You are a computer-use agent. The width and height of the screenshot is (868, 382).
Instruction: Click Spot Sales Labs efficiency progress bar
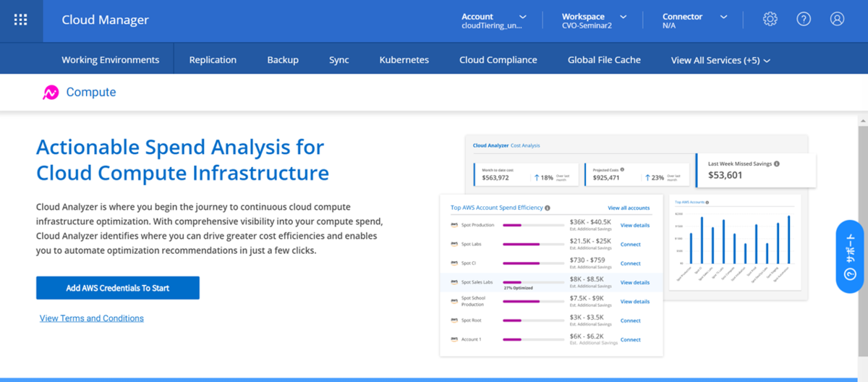534,282
